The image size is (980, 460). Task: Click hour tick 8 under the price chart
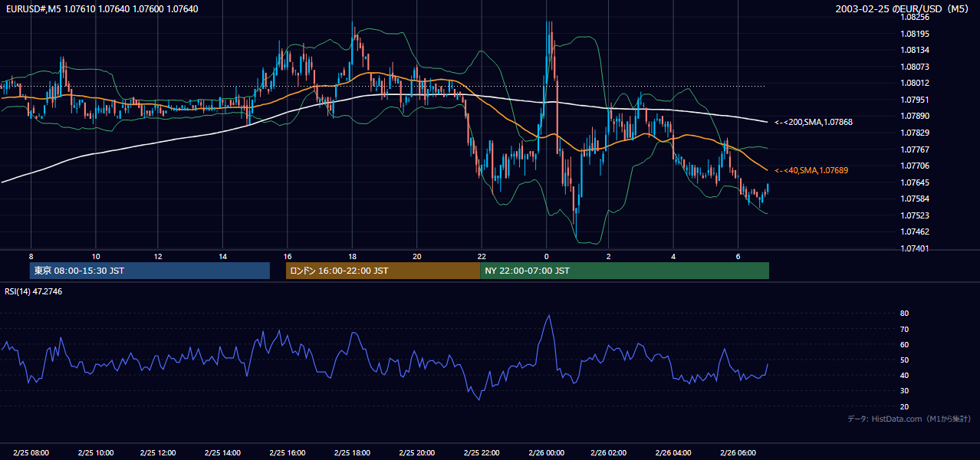click(x=31, y=256)
